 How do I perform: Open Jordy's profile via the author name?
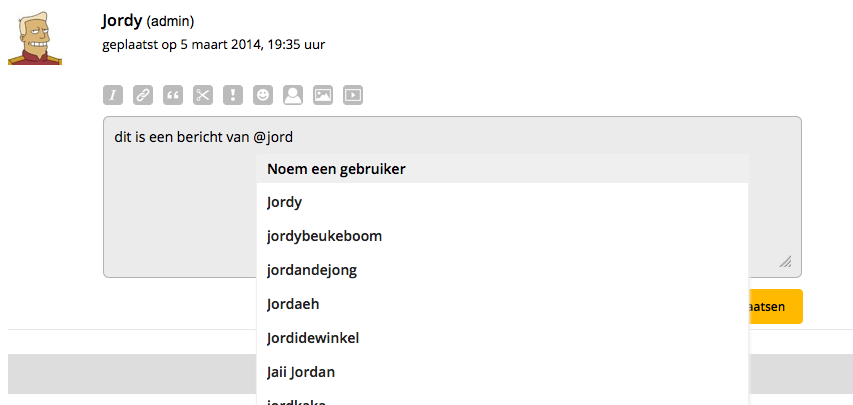point(122,20)
